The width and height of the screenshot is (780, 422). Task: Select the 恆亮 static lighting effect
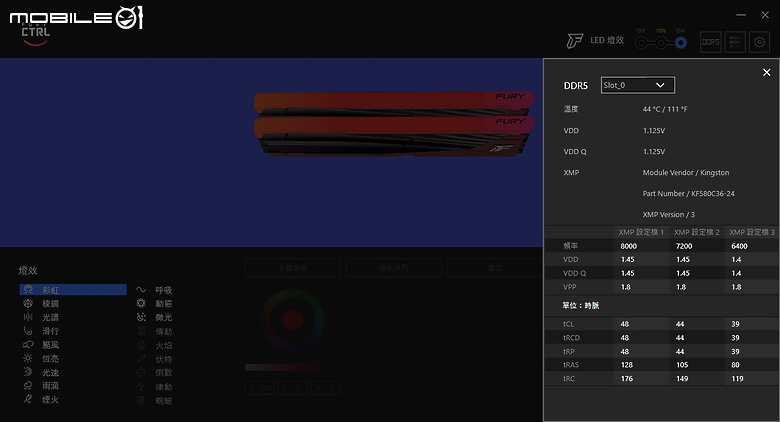tap(41, 358)
